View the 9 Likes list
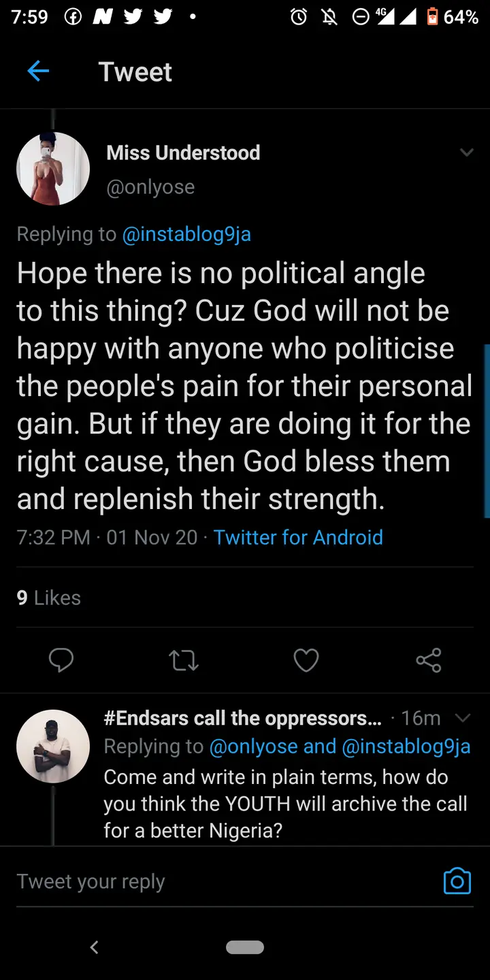This screenshot has width=490, height=980. 48,598
